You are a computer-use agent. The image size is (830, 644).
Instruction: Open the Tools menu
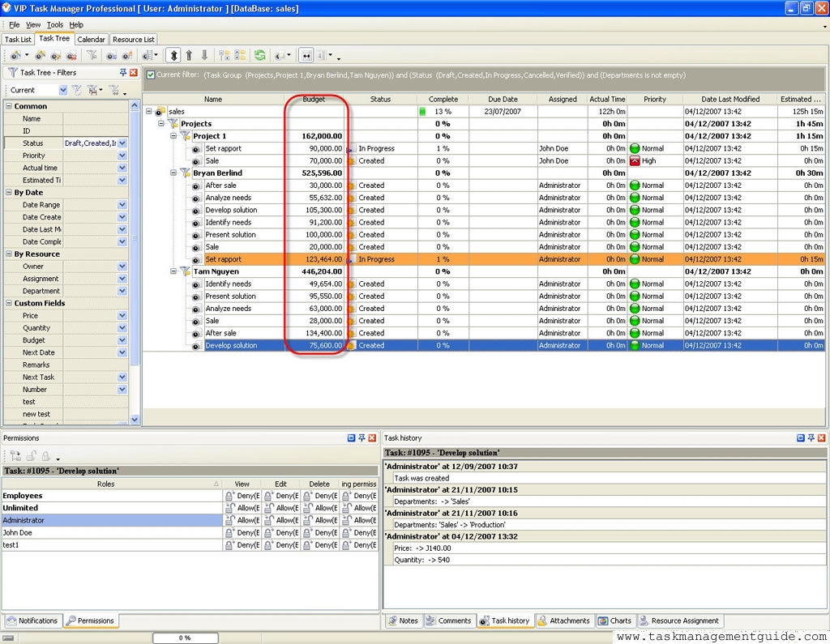[54, 24]
